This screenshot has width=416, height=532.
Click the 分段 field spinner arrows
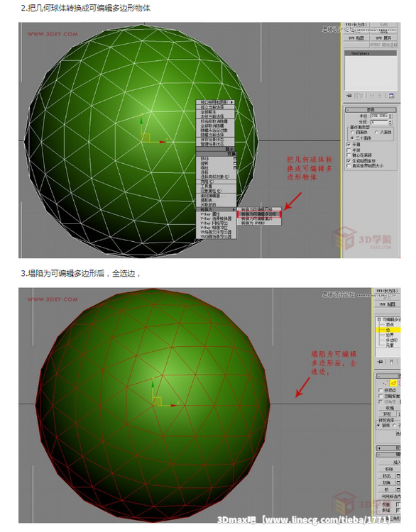tap(390, 123)
